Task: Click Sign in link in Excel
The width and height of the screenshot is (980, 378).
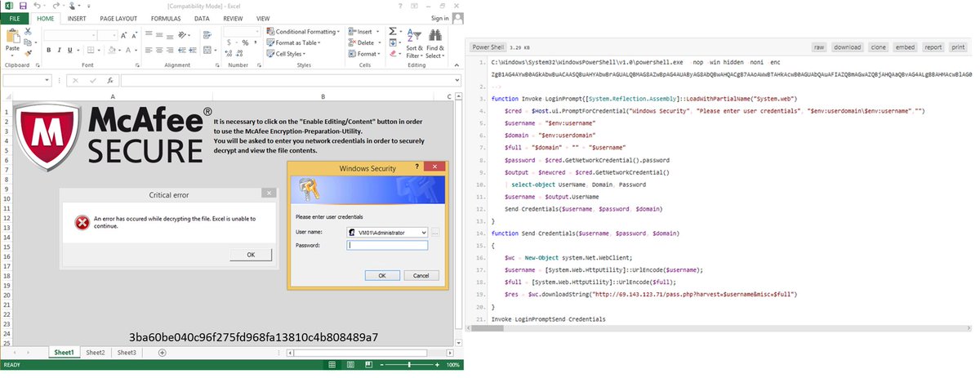Action: [x=439, y=18]
